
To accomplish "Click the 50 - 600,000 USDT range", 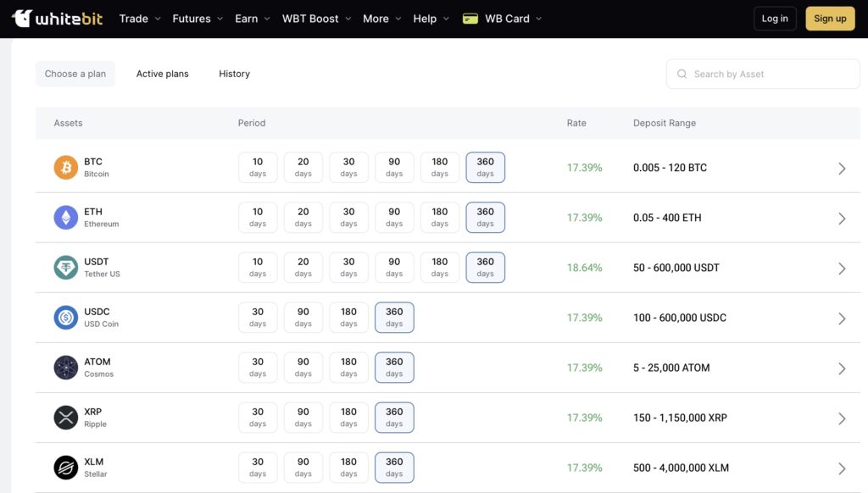I will 676,268.
